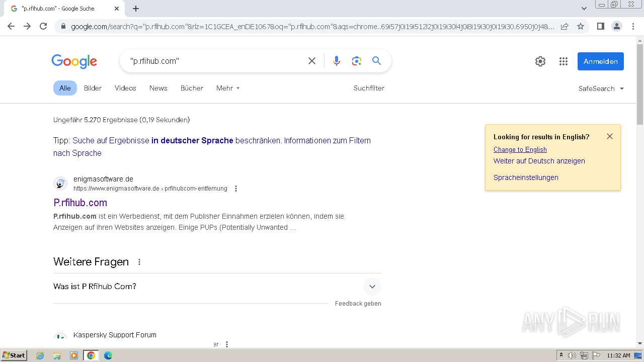View site info via padlock icon
644x362 pixels.
click(63, 26)
